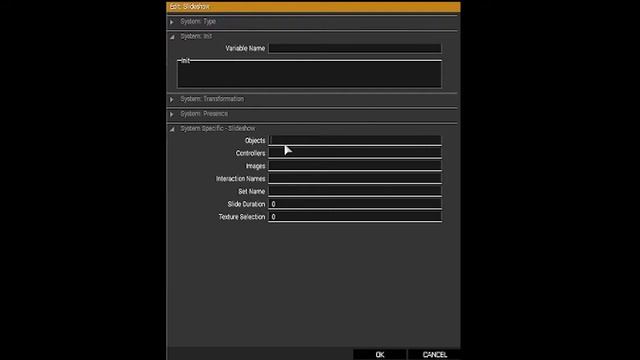
Task: Click the Images input field
Action: tap(355, 166)
